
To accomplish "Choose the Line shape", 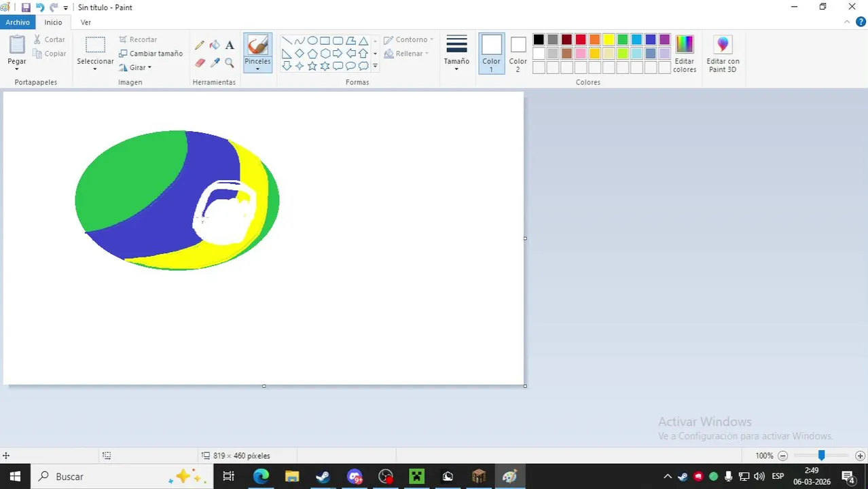I will [x=287, y=41].
